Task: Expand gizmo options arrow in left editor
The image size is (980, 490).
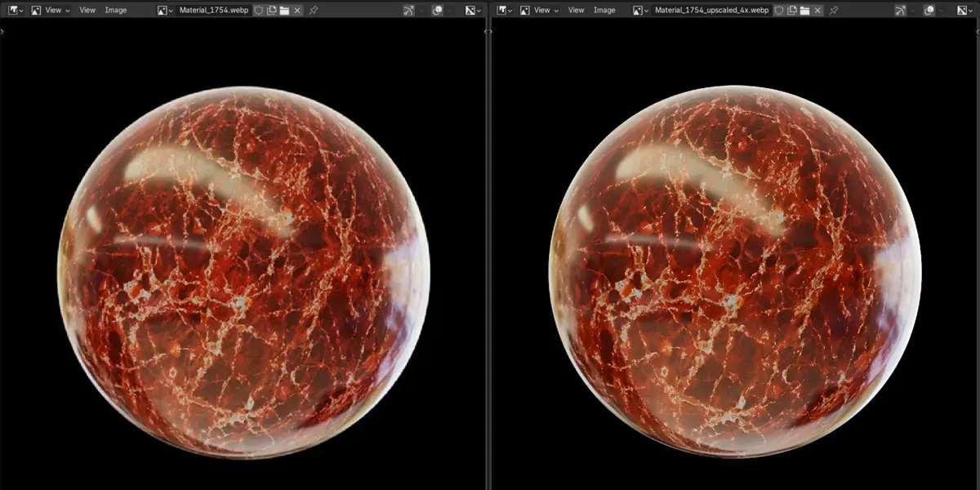Action: [x=421, y=10]
